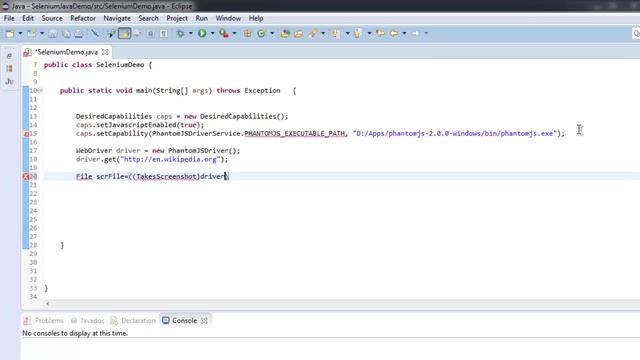Click the New Java Package icon

247,33
